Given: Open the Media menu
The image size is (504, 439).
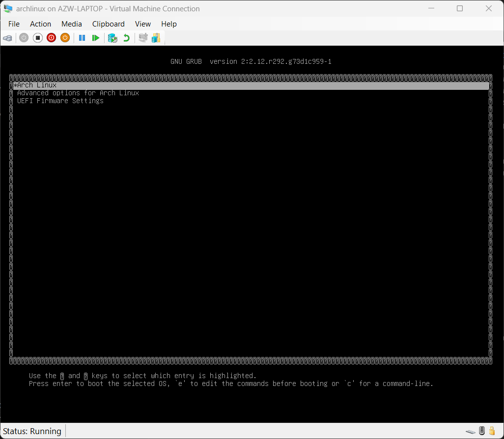Looking at the screenshot, I should pyautogui.click(x=72, y=24).
